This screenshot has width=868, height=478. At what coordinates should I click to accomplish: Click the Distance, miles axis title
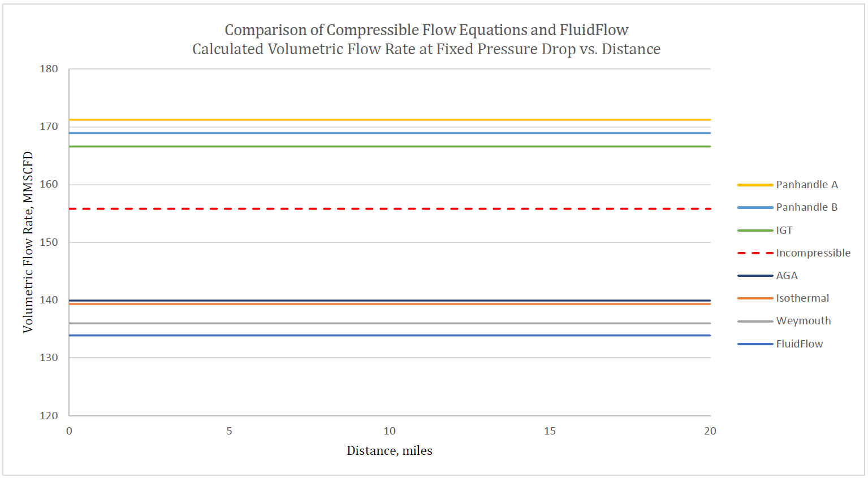coord(390,451)
